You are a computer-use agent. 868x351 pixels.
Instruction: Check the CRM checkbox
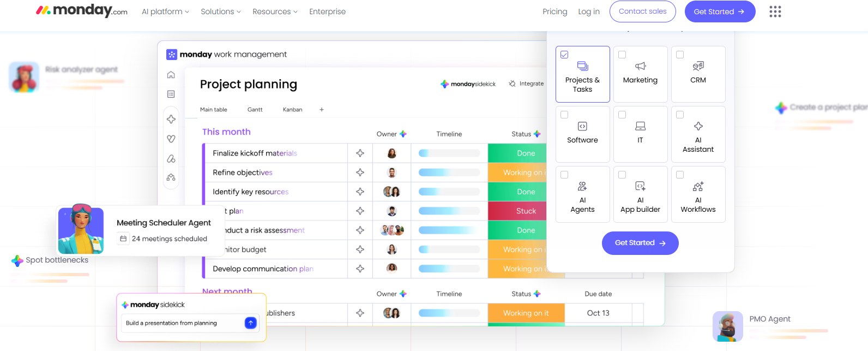[680, 55]
